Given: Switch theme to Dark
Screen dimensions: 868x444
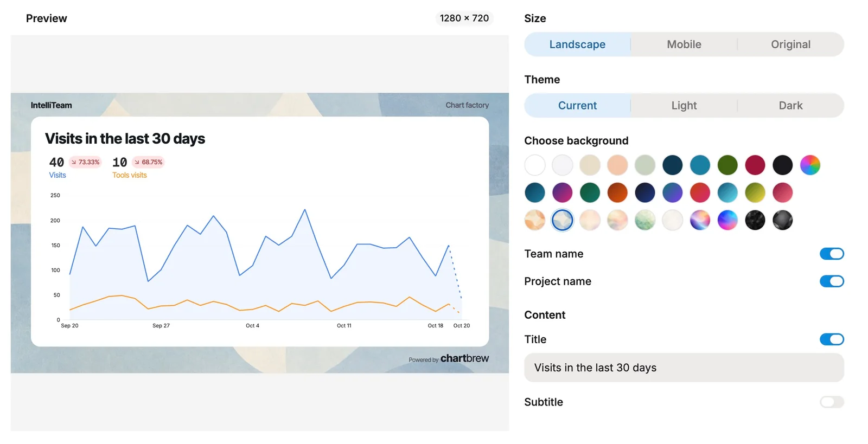Looking at the screenshot, I should (x=790, y=106).
